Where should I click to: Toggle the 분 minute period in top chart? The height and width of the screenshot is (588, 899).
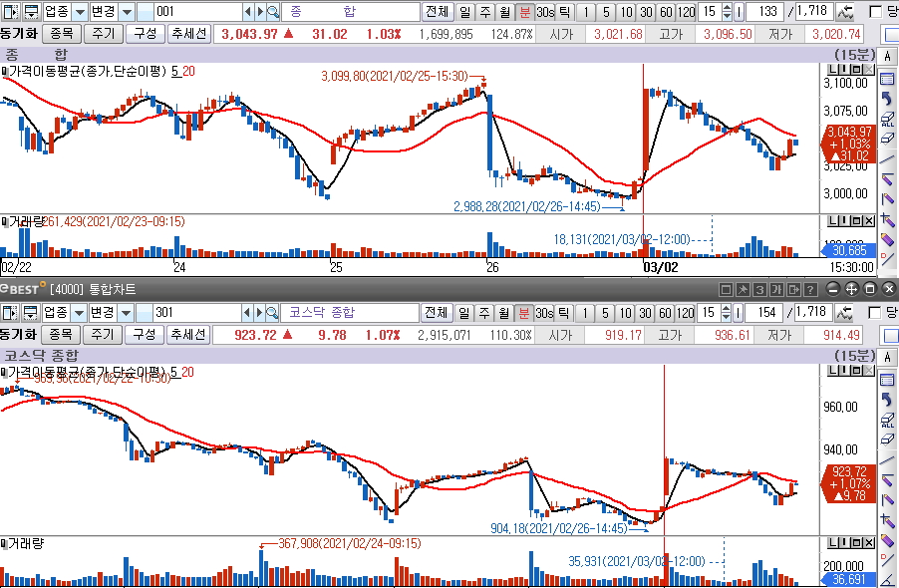524,11
